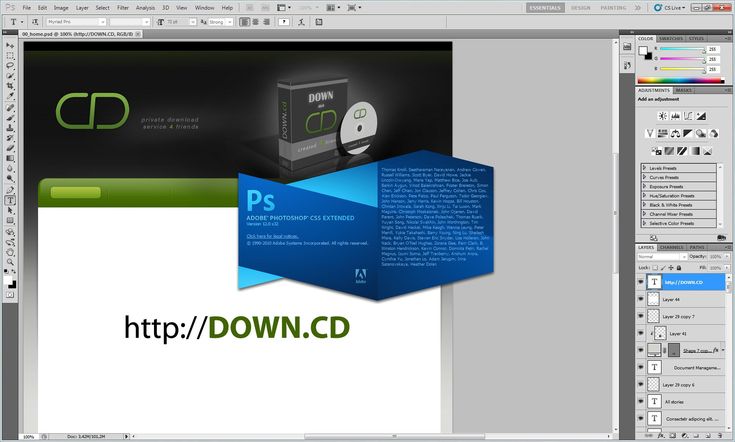Viewport: 735px width, 442px height.
Task: Open the Filter menu
Action: coord(123,7)
